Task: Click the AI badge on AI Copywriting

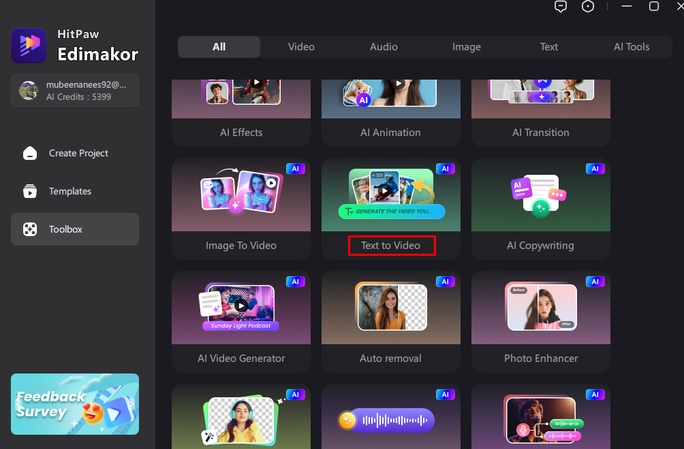Action: tap(595, 169)
